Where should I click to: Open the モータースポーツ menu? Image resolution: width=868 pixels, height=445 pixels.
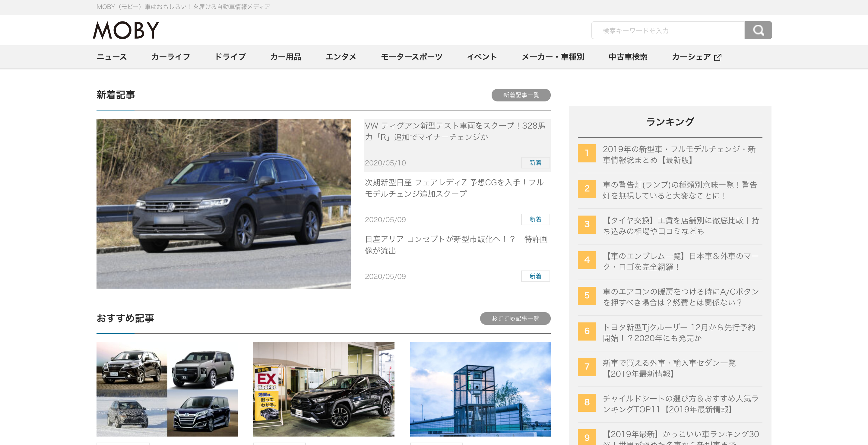(411, 57)
